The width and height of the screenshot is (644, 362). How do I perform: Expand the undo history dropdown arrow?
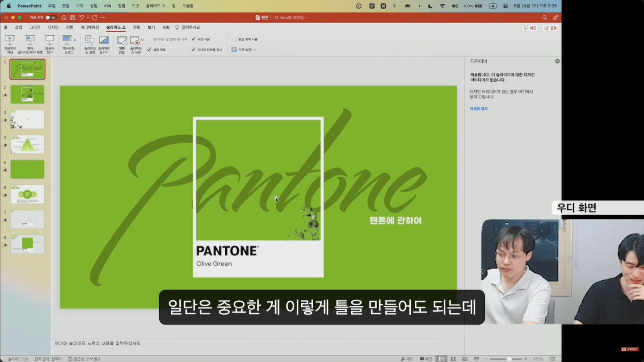coord(88,17)
